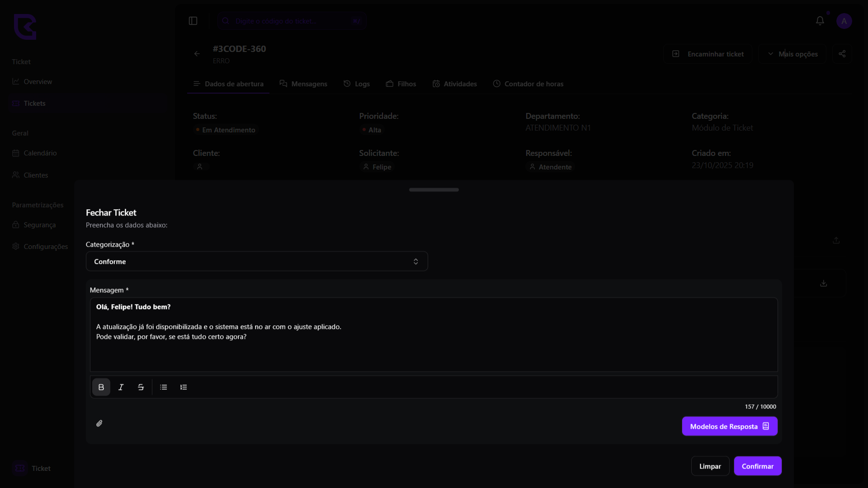The height and width of the screenshot is (488, 868).
Task: Click the share ticket icon
Action: (x=842, y=54)
